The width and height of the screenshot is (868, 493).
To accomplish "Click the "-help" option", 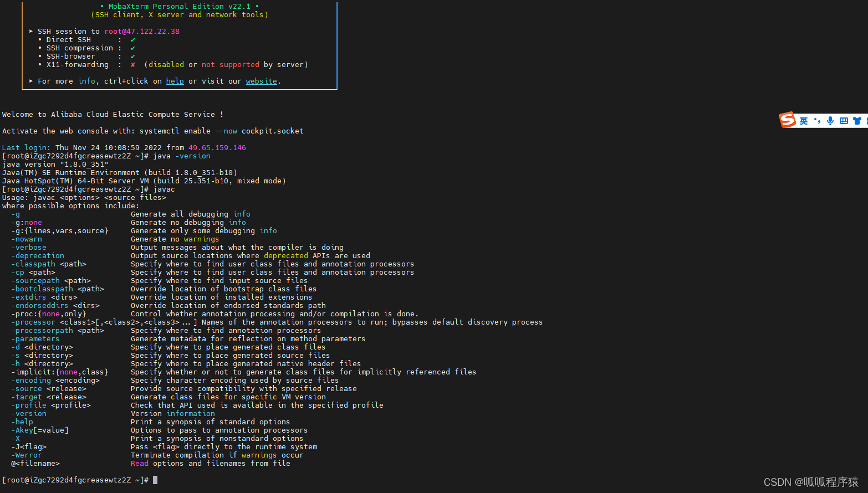I will point(22,422).
